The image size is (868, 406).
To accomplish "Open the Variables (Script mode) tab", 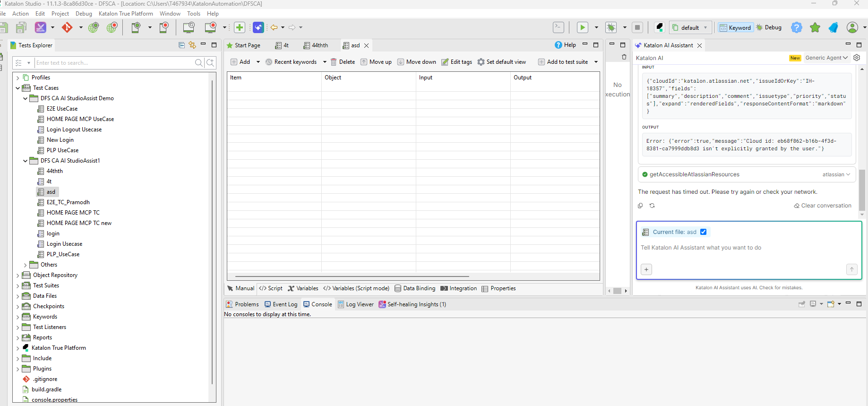I will (356, 288).
